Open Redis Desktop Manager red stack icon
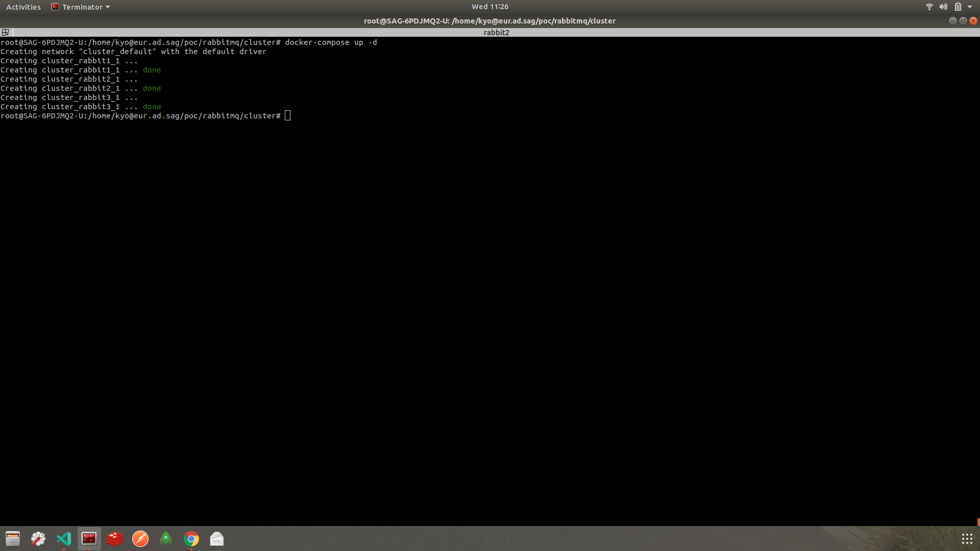Screen dimensions: 980x551 pyautogui.click(x=115, y=539)
